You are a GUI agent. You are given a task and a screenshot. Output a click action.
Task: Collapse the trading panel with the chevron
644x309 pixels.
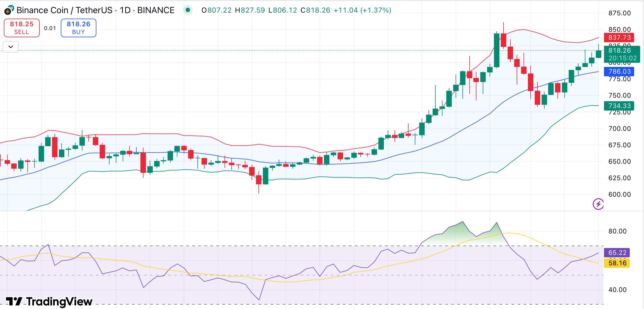pyautogui.click(x=10, y=47)
